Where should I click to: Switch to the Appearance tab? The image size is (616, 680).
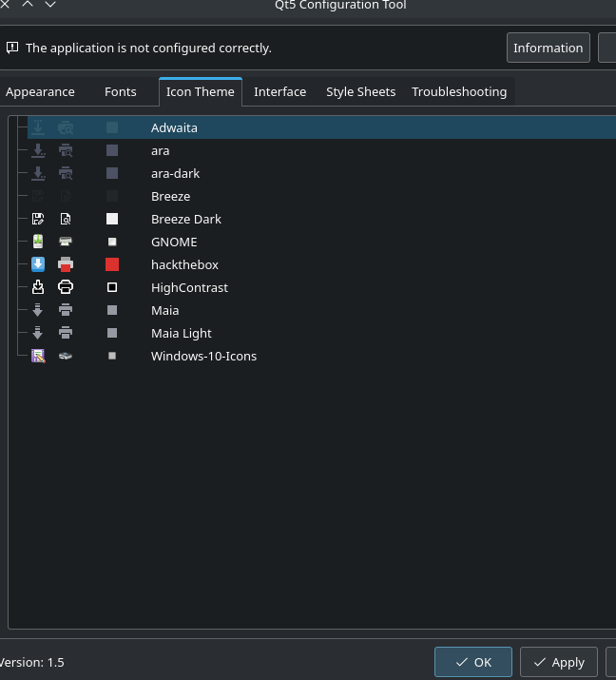[40, 92]
